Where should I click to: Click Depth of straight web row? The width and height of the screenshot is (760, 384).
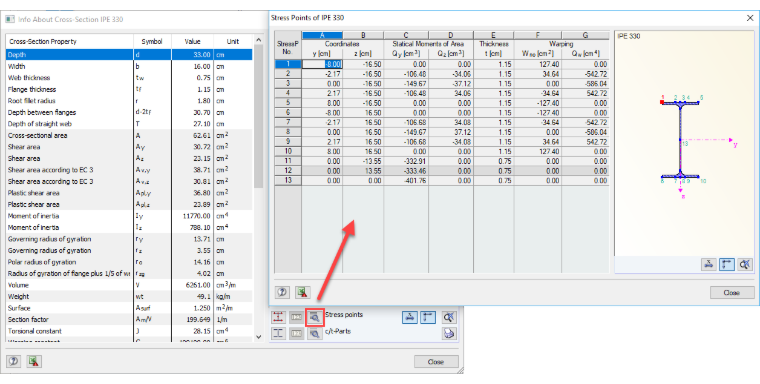[x=129, y=124]
